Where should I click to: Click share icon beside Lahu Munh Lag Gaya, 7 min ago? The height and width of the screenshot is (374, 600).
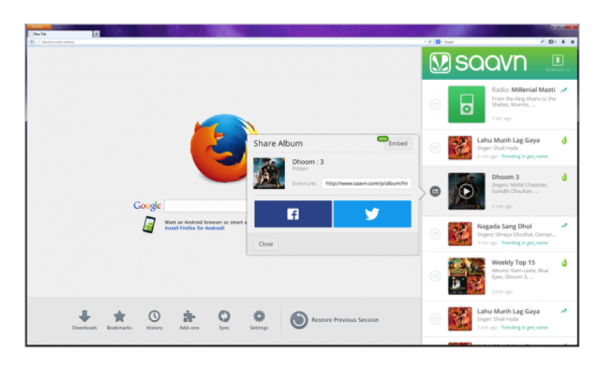[435, 318]
